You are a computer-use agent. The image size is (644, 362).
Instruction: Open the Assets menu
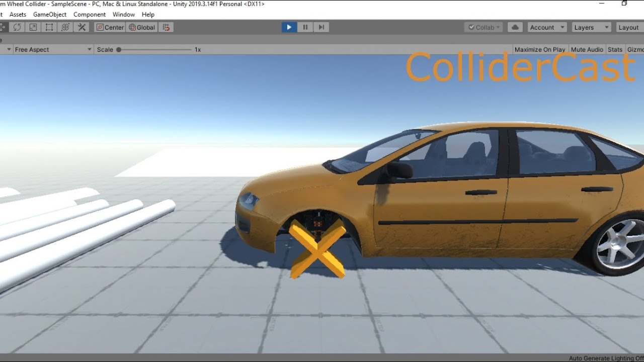point(18,15)
